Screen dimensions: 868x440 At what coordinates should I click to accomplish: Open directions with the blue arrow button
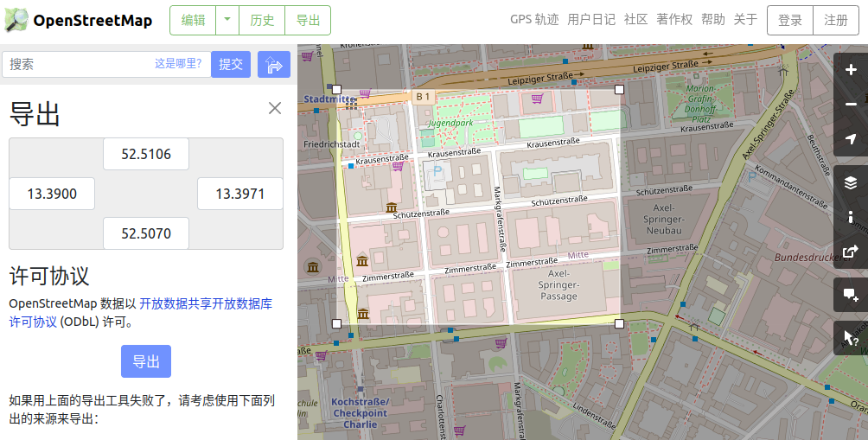[x=274, y=65]
